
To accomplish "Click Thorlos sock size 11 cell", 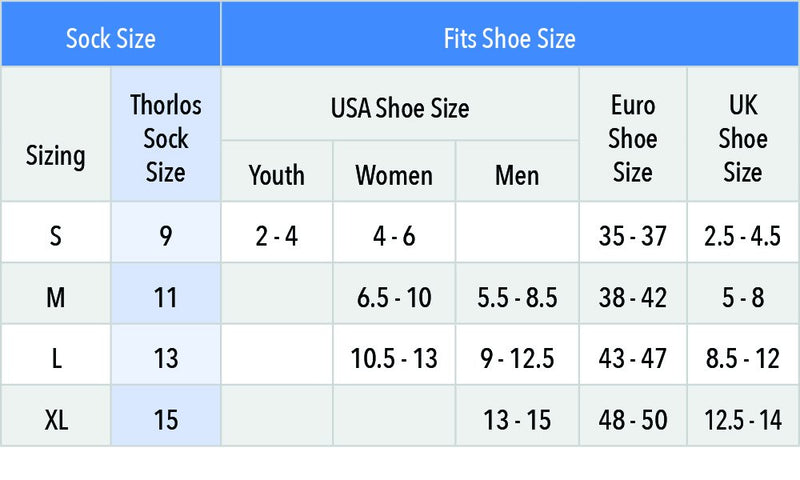I will (166, 293).
